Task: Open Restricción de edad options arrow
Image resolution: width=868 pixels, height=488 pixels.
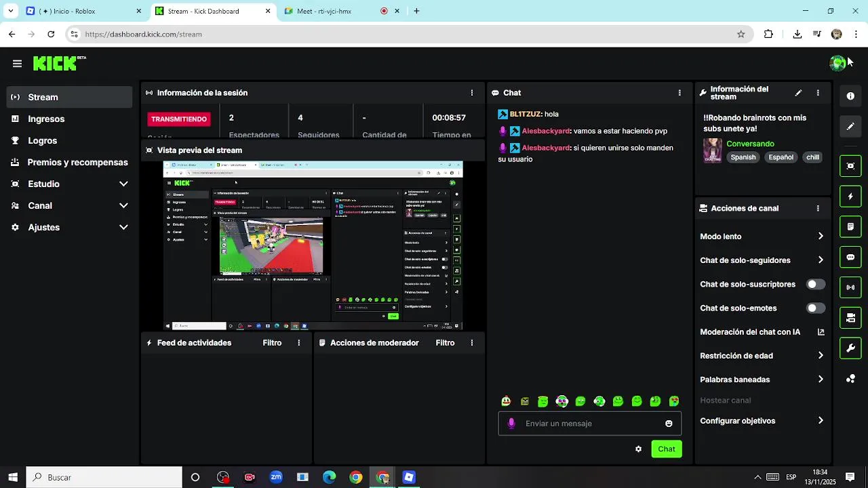Action: pos(821,356)
